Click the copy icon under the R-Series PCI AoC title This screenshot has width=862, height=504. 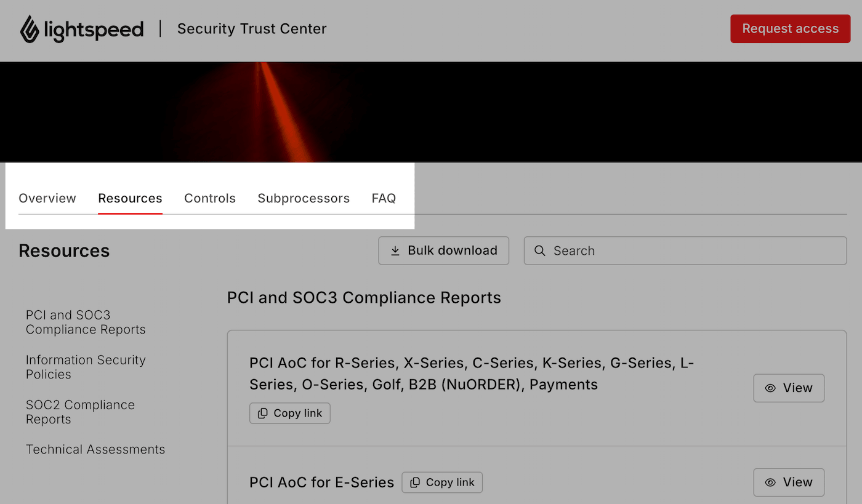click(262, 414)
